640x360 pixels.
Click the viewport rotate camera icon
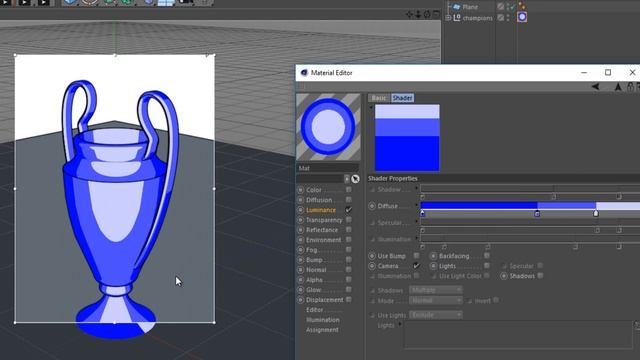[x=427, y=14]
